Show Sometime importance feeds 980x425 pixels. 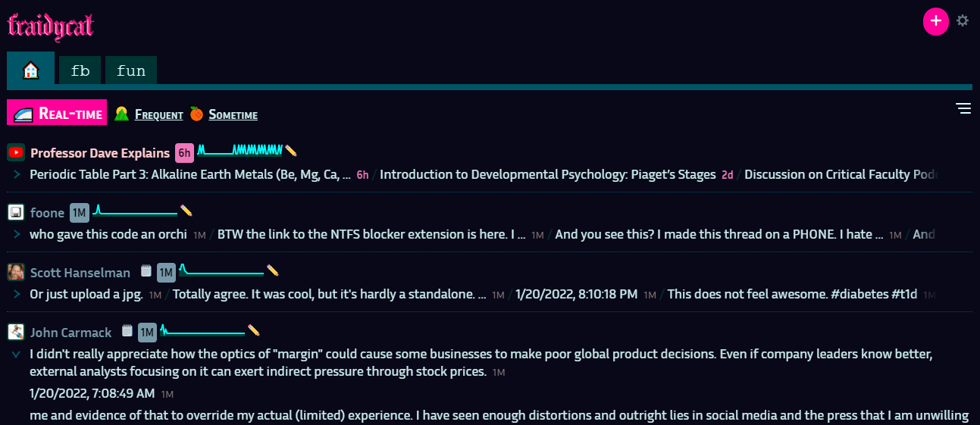point(233,115)
